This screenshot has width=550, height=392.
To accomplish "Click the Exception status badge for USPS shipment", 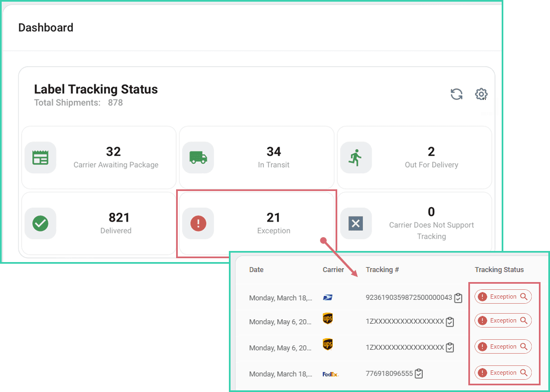I will click(x=503, y=296).
